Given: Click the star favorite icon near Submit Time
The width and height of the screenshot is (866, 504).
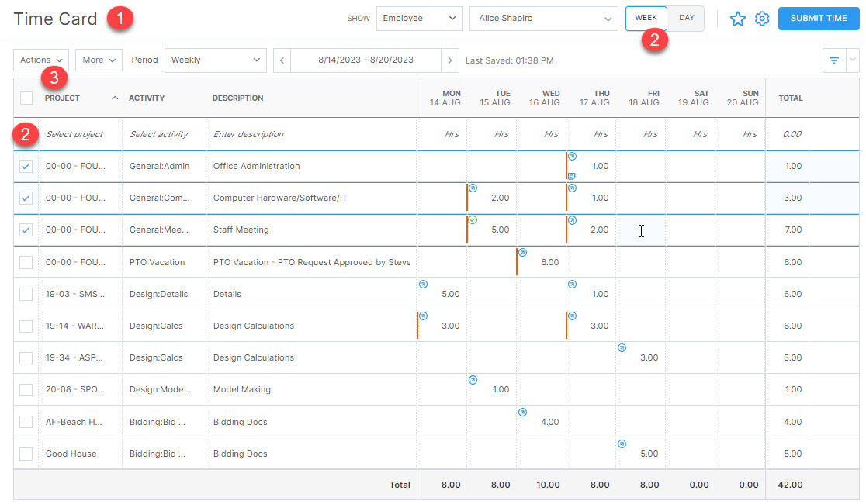Looking at the screenshot, I should pyautogui.click(x=737, y=18).
